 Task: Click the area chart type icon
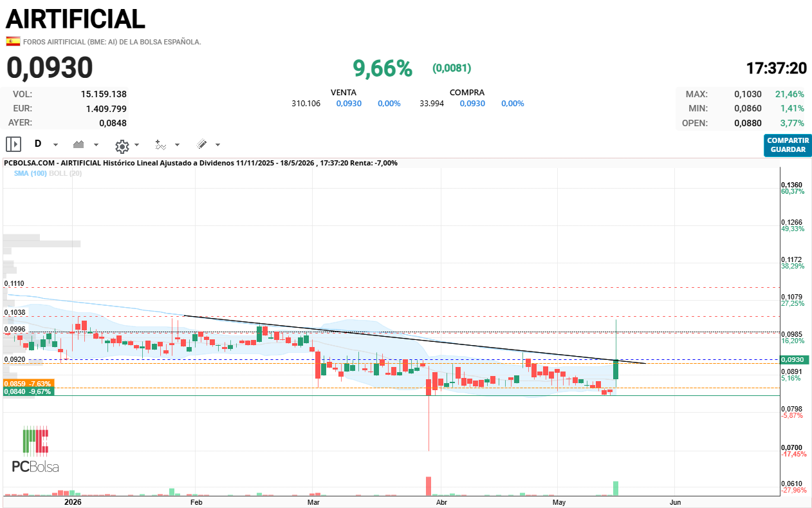coord(80,144)
